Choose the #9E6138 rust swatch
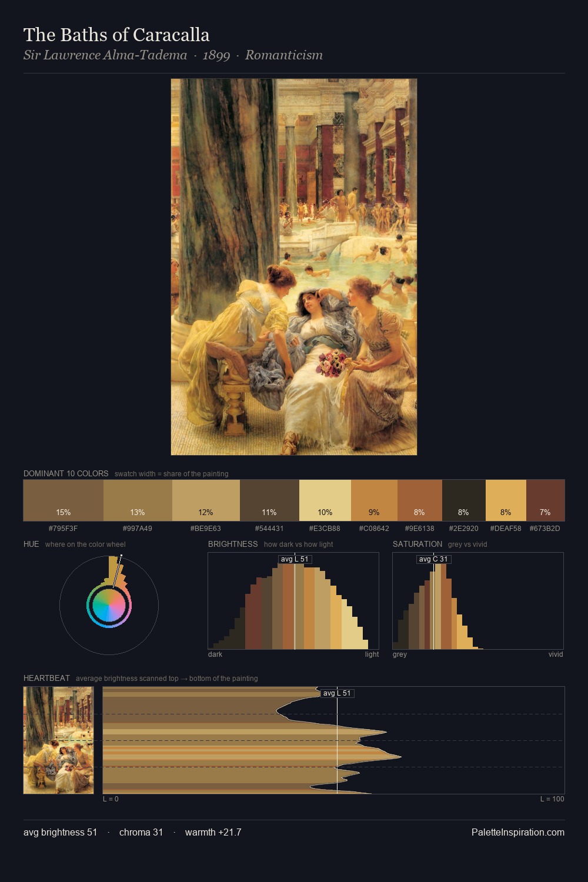This screenshot has width=588, height=882. click(419, 500)
